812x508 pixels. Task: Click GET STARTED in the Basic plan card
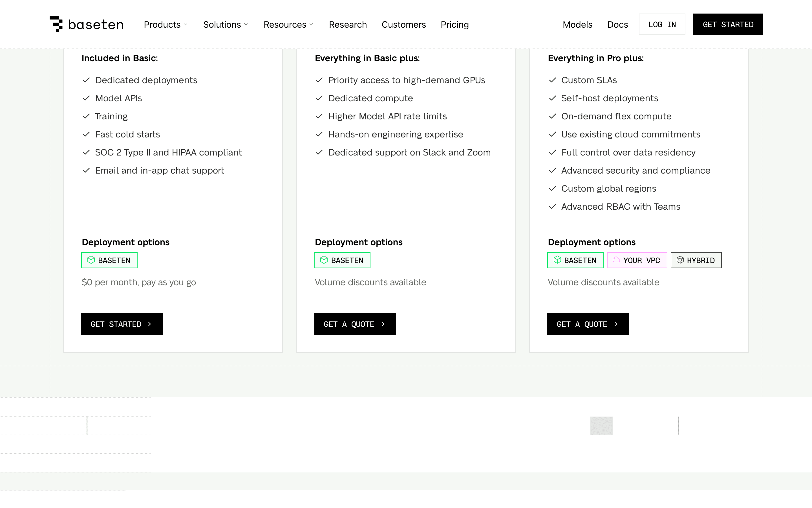click(122, 324)
